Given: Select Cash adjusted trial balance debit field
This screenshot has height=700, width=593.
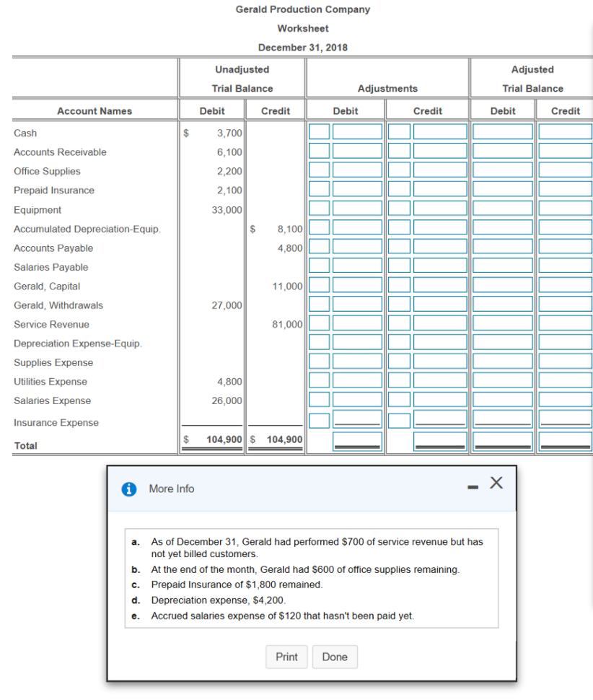Looking at the screenshot, I should tap(502, 132).
